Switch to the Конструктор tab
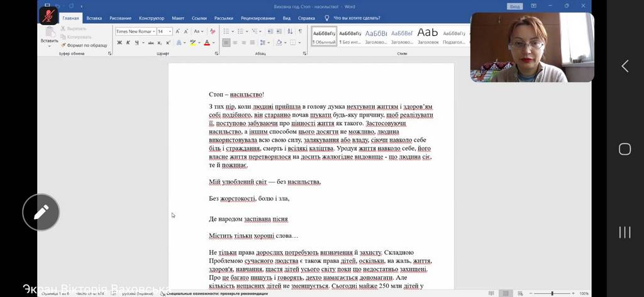 point(152,18)
